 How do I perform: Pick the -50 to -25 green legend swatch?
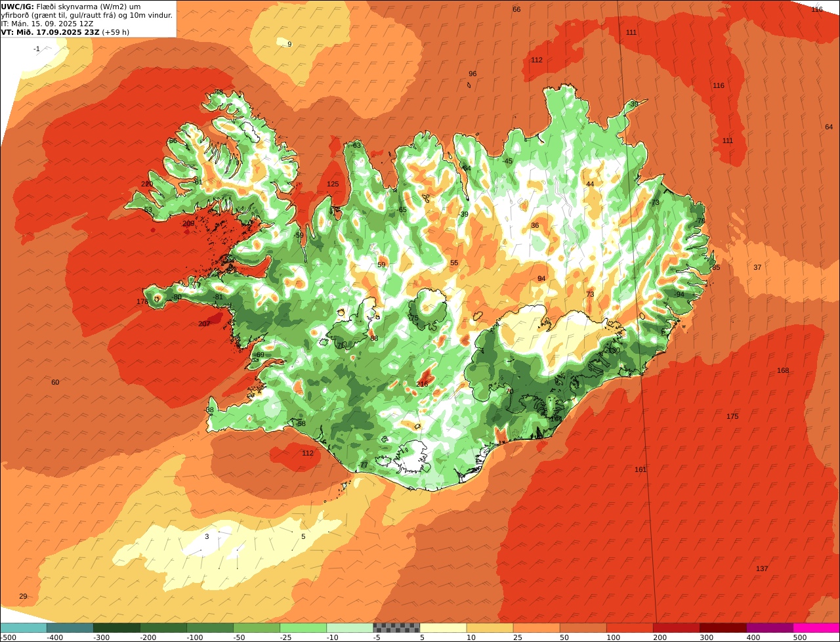[257, 628]
